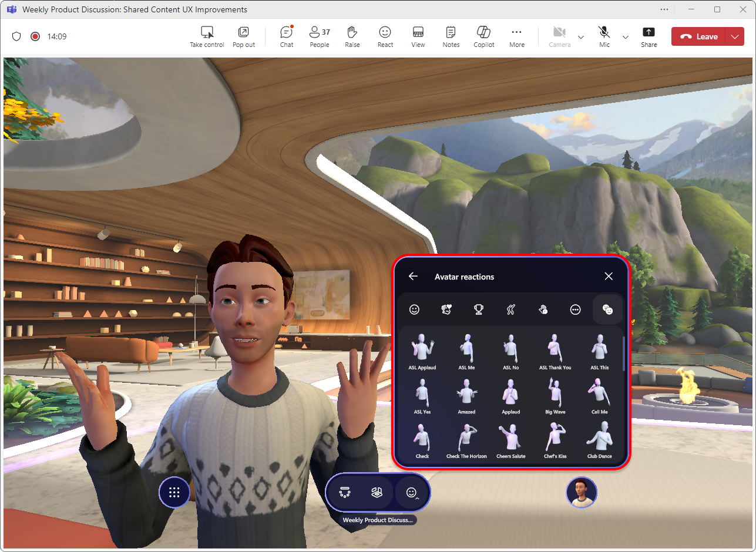Leave the meeting
The height and width of the screenshot is (552, 756).
coord(703,36)
